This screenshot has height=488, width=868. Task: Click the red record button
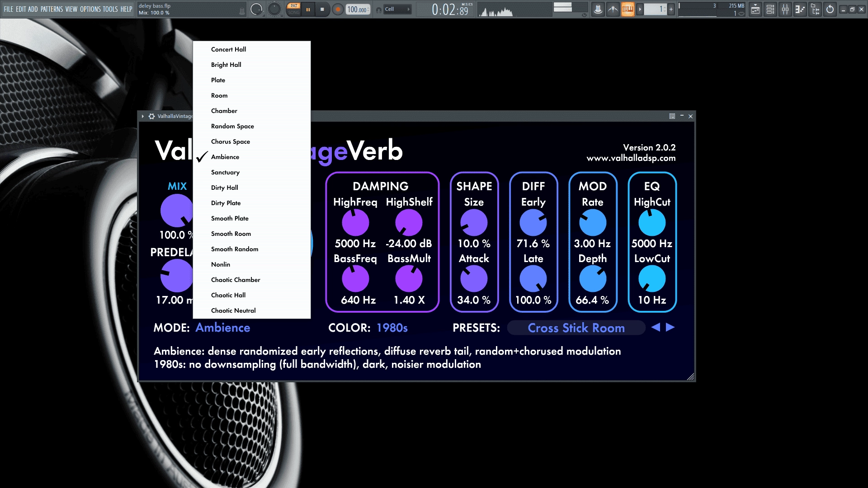point(337,9)
